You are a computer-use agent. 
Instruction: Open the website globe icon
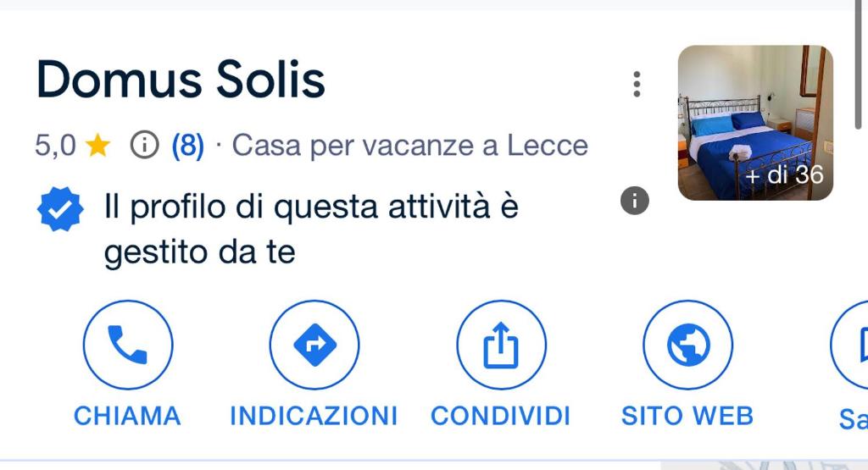tap(687, 346)
